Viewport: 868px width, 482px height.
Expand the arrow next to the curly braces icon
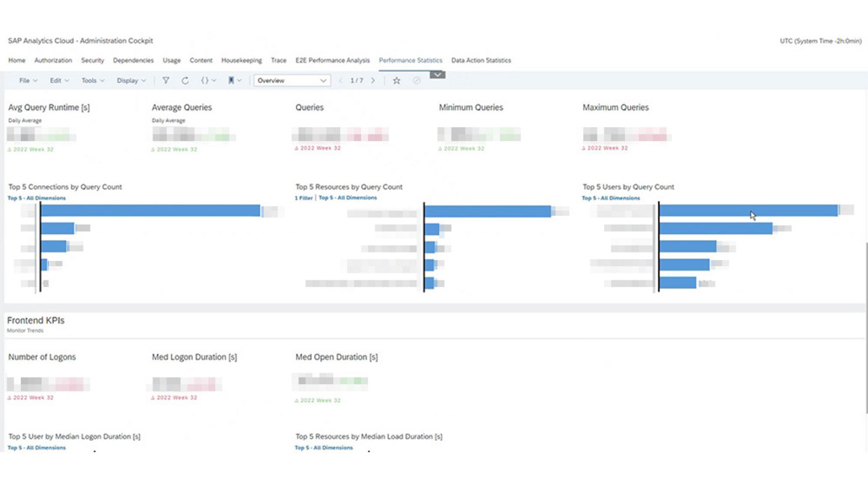coord(215,81)
